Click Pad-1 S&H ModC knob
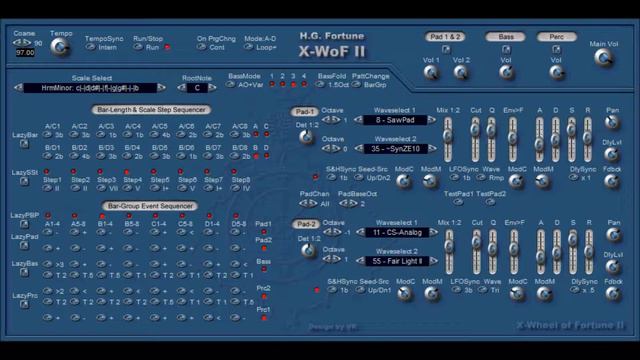The width and height of the screenshot is (640, 360). point(404,181)
